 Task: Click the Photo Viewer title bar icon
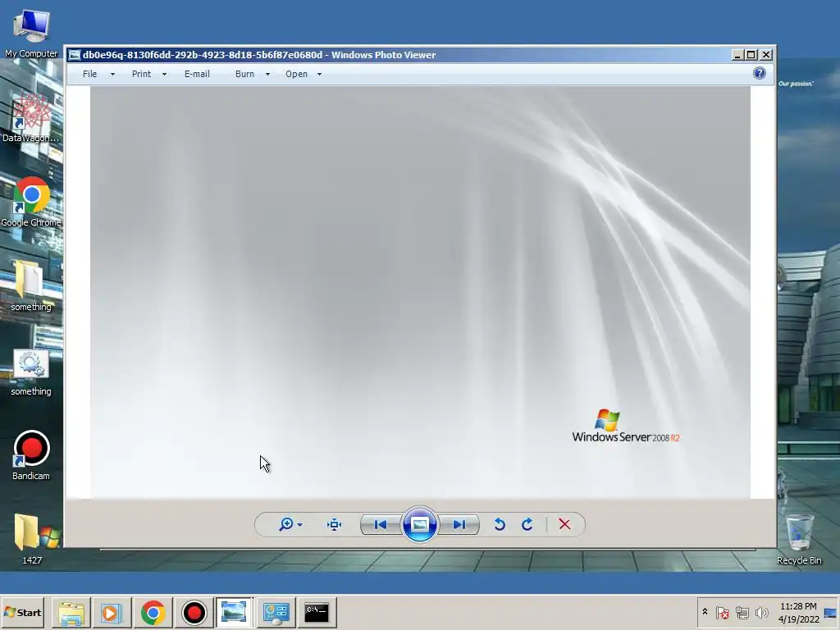point(75,55)
